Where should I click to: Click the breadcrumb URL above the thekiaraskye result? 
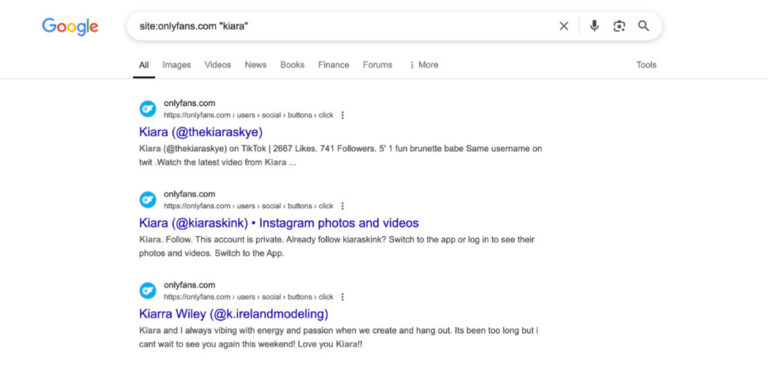[248, 115]
